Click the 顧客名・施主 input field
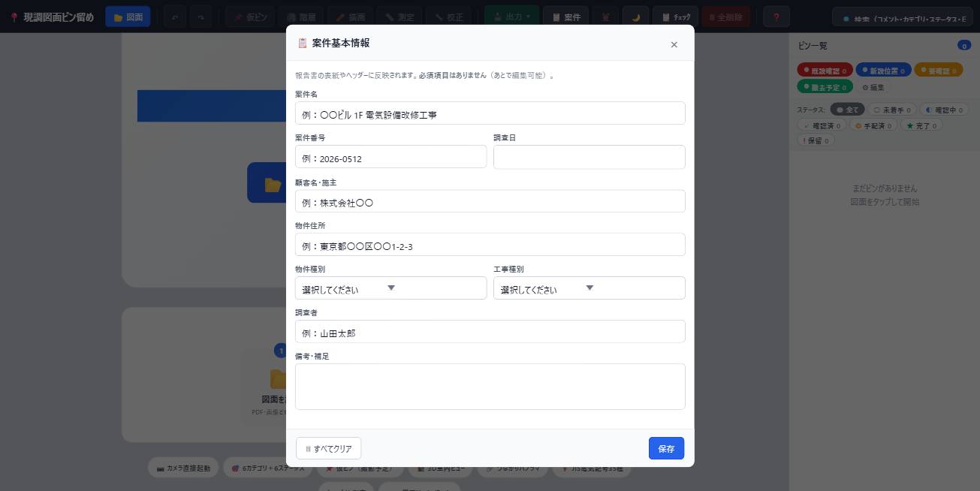 490,201
